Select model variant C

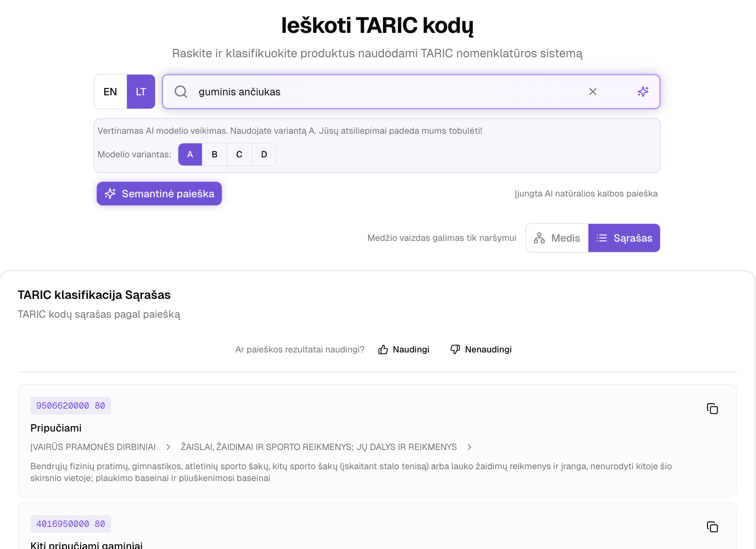click(x=239, y=154)
